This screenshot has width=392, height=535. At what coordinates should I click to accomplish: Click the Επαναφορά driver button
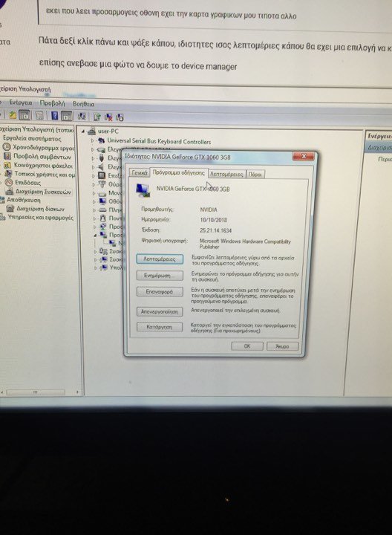pos(160,292)
